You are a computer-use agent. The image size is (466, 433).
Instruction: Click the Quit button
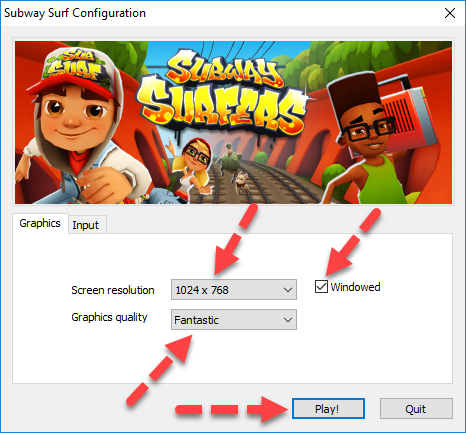(416, 408)
